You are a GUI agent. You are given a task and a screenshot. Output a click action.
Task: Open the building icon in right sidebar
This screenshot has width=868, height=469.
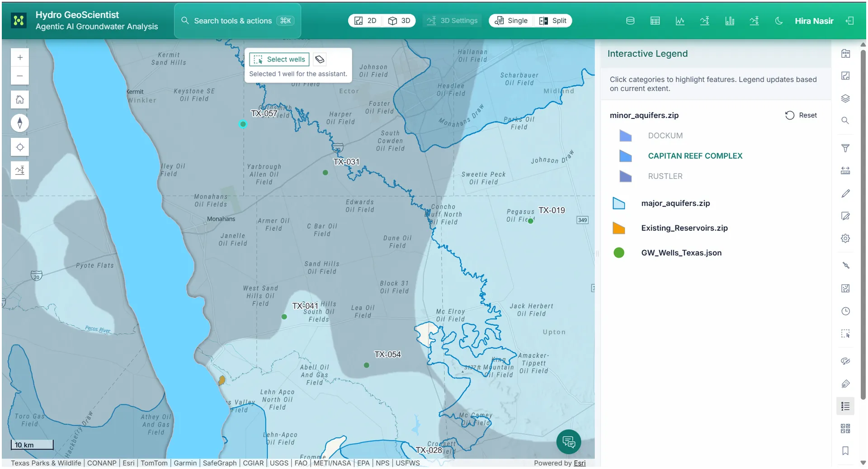pyautogui.click(x=845, y=54)
